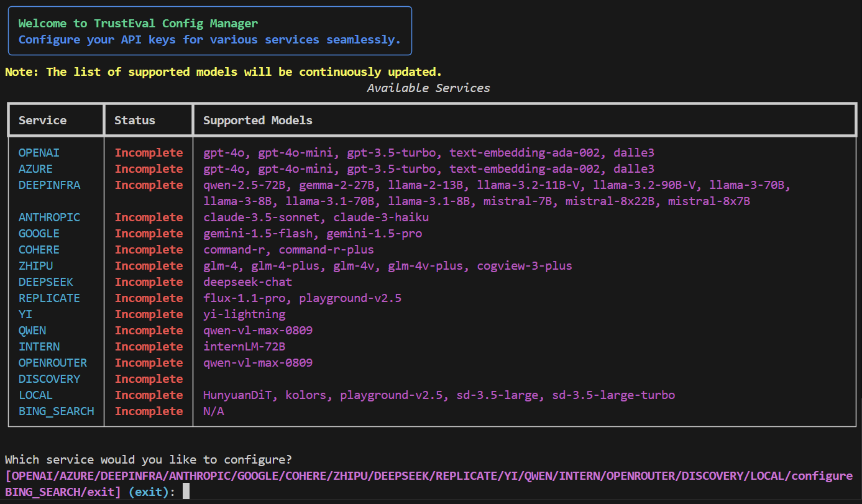Click the claude-3-haiku model name
Screen dimensions: 862x504
[x=381, y=218]
